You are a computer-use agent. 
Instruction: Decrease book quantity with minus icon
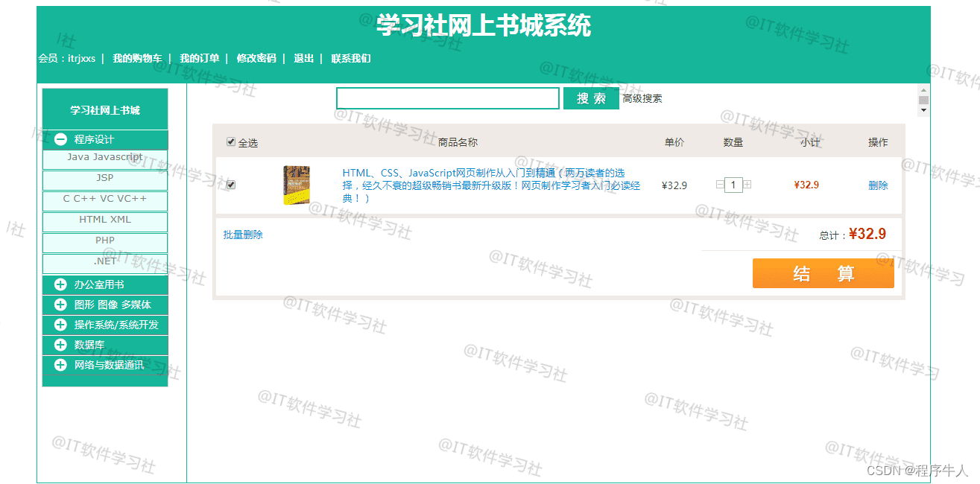(x=720, y=185)
